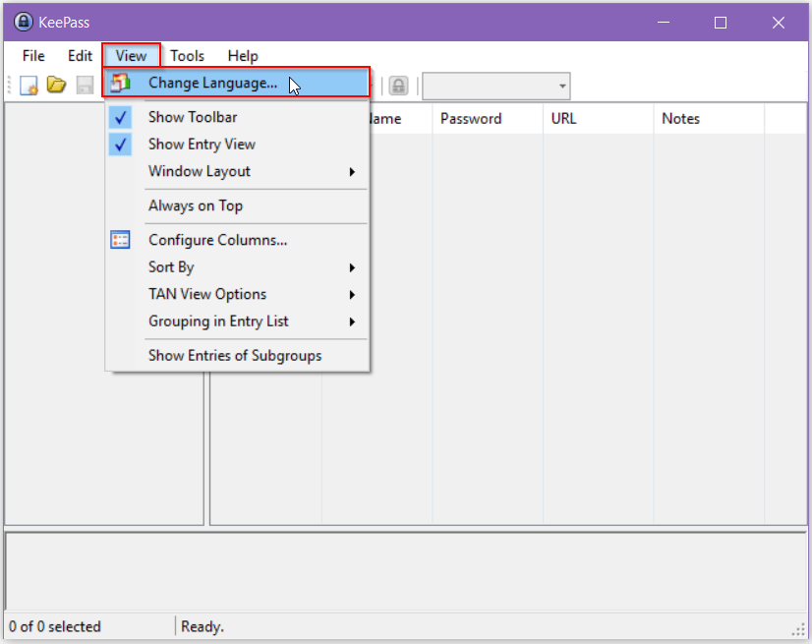Click the window resize grip in status bar
812x644 pixels.
(x=799, y=629)
